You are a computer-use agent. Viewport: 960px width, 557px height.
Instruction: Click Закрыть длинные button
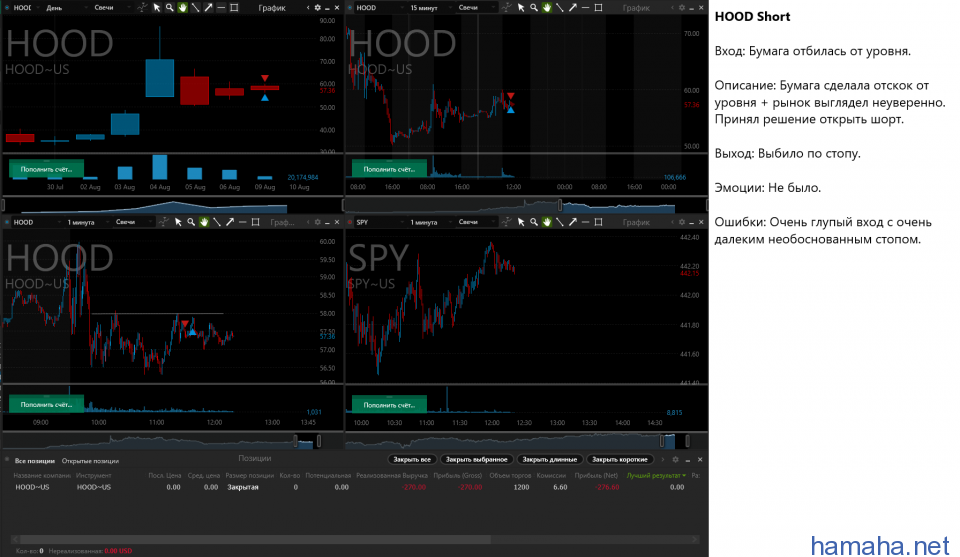click(549, 460)
